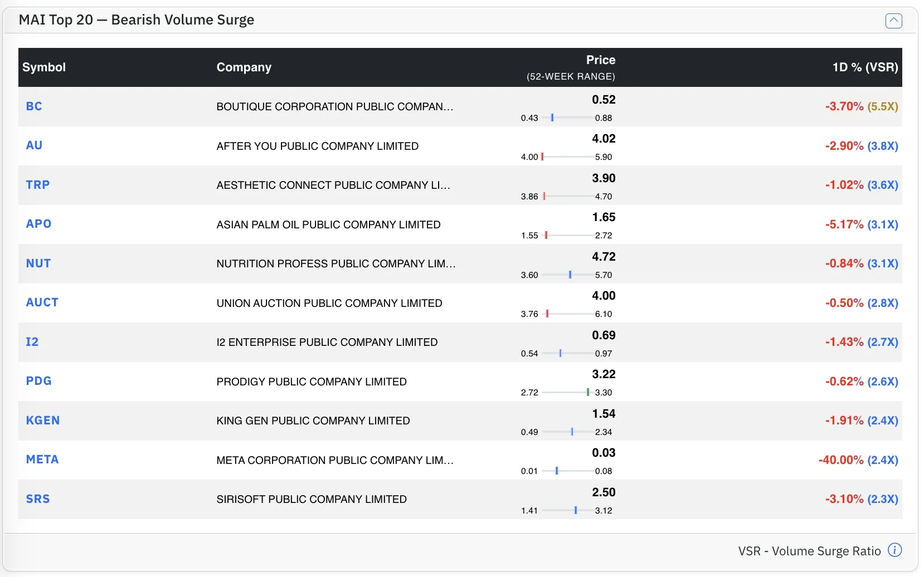Open the TRP stock symbol link
This screenshot has width=924, height=577.
click(38, 185)
